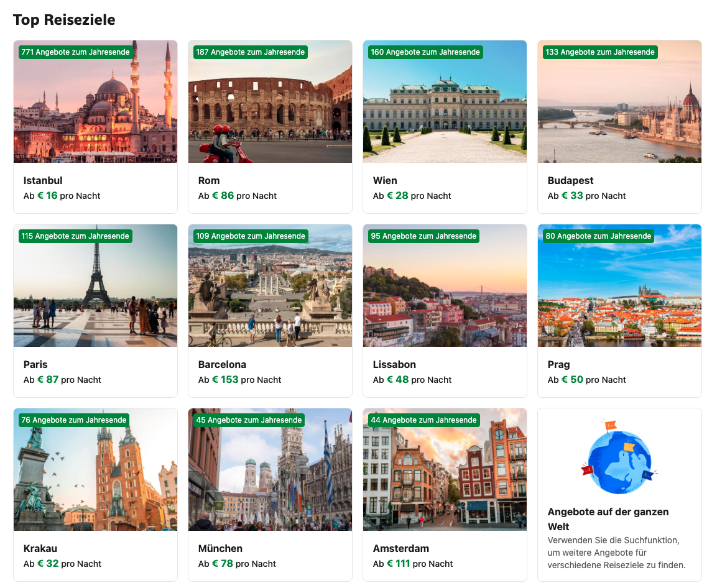Open the Prag old town photo
Screen dimensions: 712x588
coord(619,285)
